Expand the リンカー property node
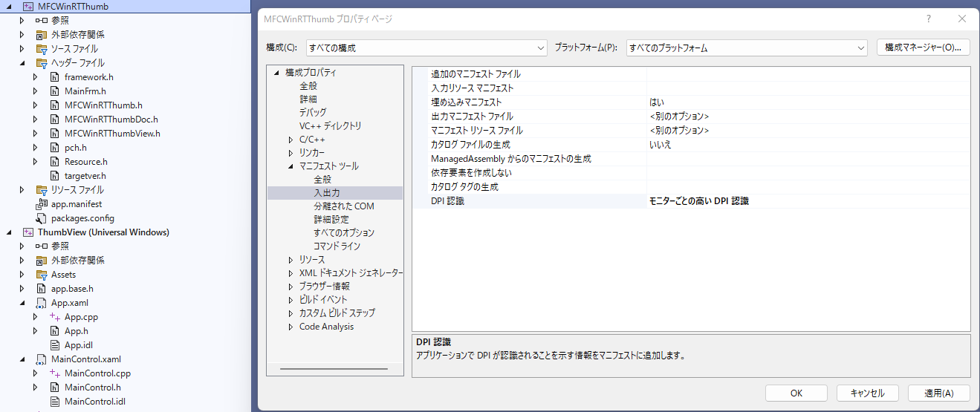Image resolution: width=980 pixels, height=412 pixels. [x=291, y=153]
